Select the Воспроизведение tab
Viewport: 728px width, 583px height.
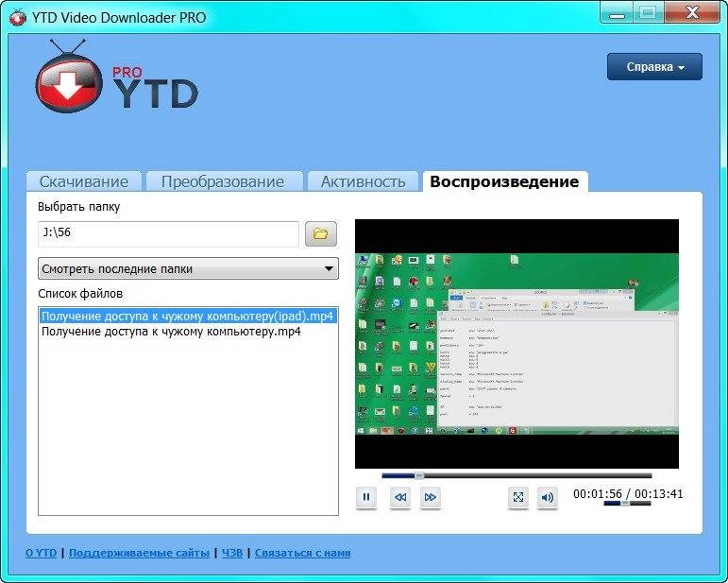coord(504,181)
